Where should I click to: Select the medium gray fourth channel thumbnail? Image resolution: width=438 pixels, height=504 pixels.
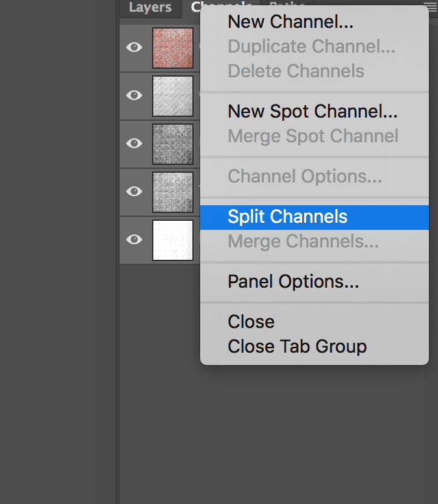pyautogui.click(x=173, y=192)
